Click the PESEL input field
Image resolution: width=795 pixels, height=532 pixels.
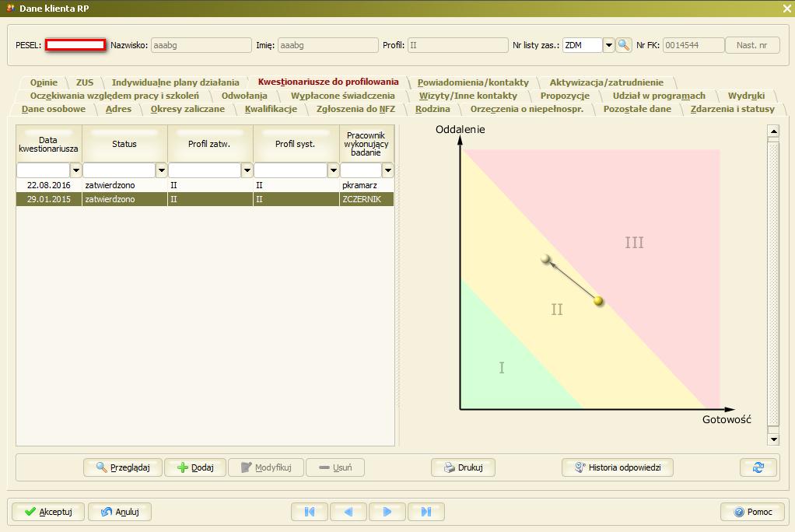coord(75,45)
